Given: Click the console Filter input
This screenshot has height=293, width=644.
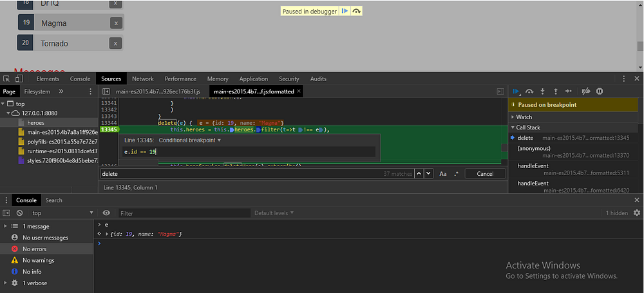Looking at the screenshot, I should click(184, 213).
